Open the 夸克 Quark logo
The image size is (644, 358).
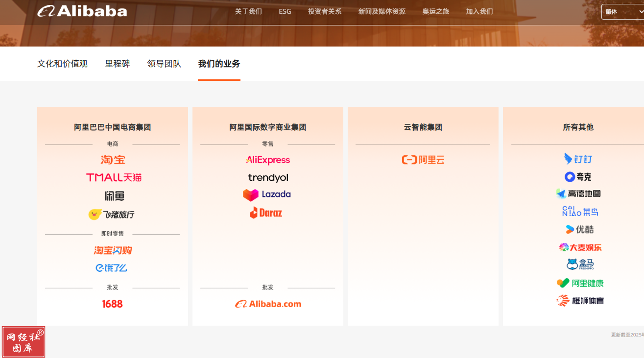point(578,177)
